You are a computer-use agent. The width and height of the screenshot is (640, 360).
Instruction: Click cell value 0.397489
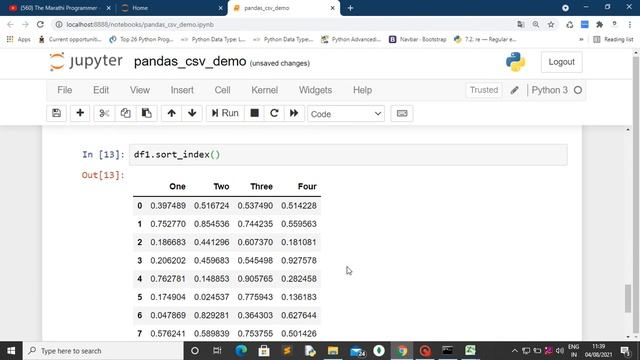[x=168, y=206]
